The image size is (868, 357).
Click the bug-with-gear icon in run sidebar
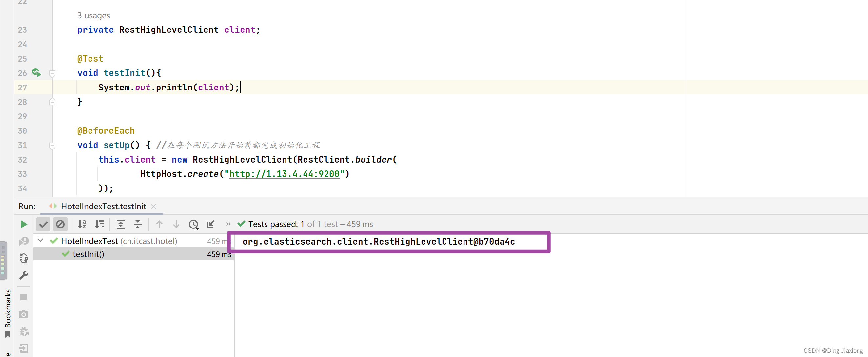pos(24,331)
